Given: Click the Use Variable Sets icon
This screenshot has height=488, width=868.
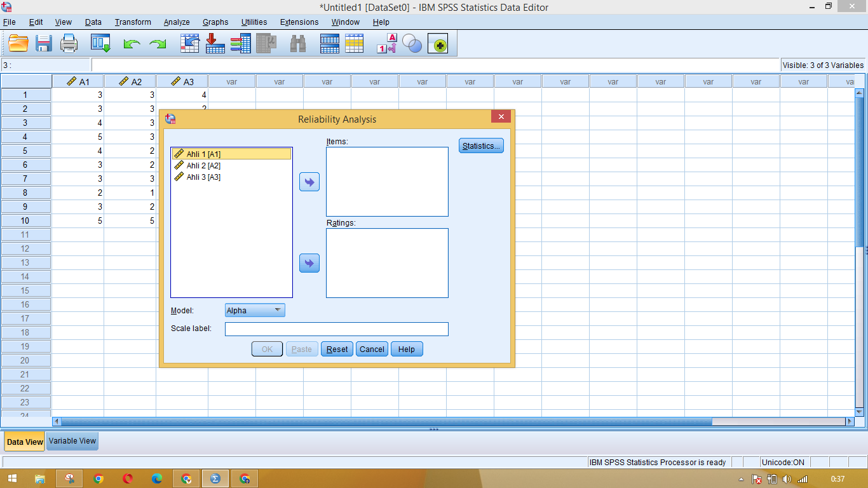Looking at the screenshot, I should point(412,43).
